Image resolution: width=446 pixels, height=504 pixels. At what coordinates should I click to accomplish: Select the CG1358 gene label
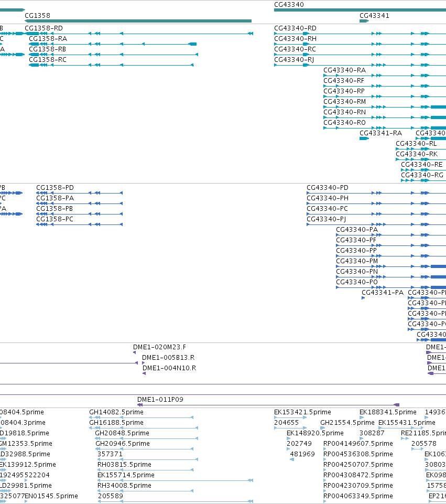37,15
